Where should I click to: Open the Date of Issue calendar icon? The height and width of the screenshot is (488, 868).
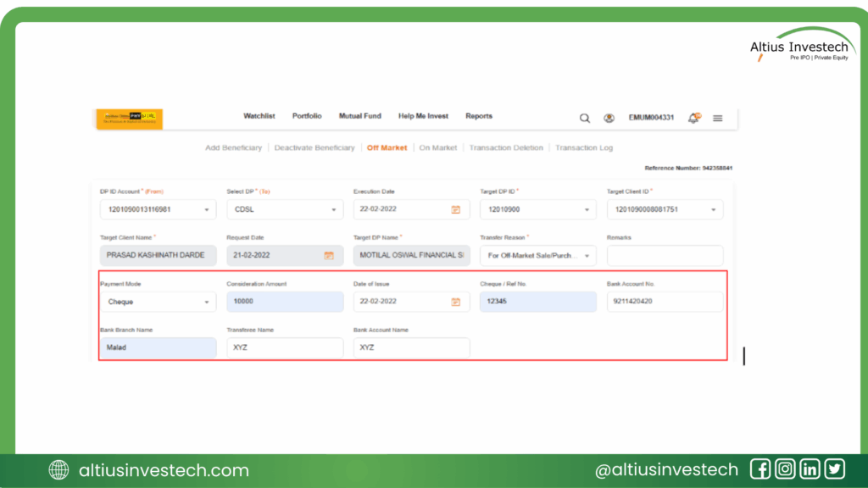[x=455, y=302]
